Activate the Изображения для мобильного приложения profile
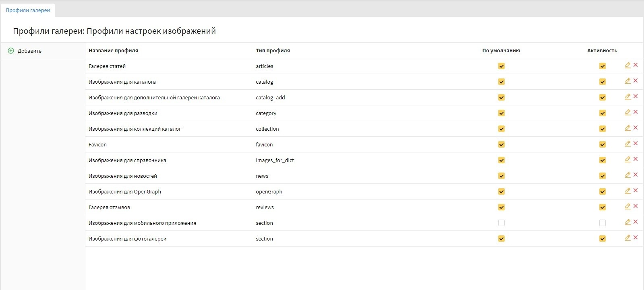644x290 pixels. (602, 223)
